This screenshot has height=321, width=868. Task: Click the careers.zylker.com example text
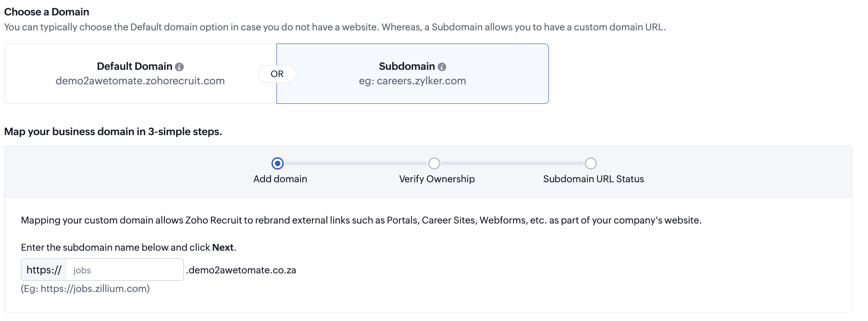pyautogui.click(x=421, y=81)
